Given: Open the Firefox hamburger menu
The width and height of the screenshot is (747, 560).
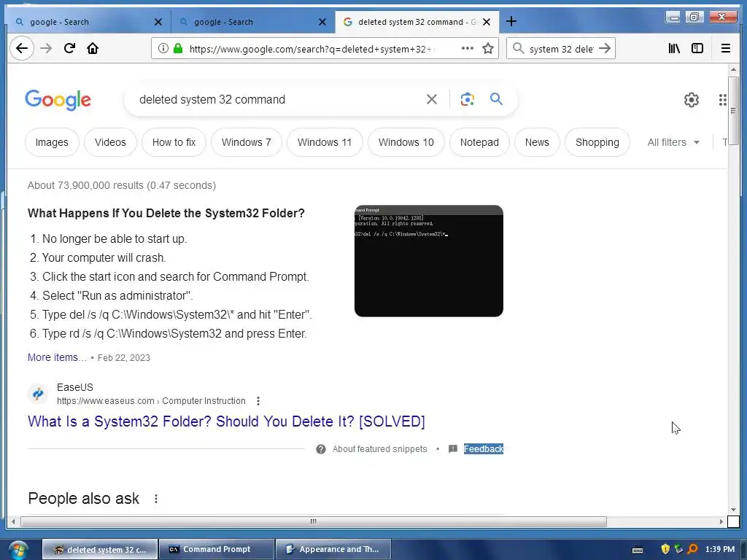Looking at the screenshot, I should [726, 48].
